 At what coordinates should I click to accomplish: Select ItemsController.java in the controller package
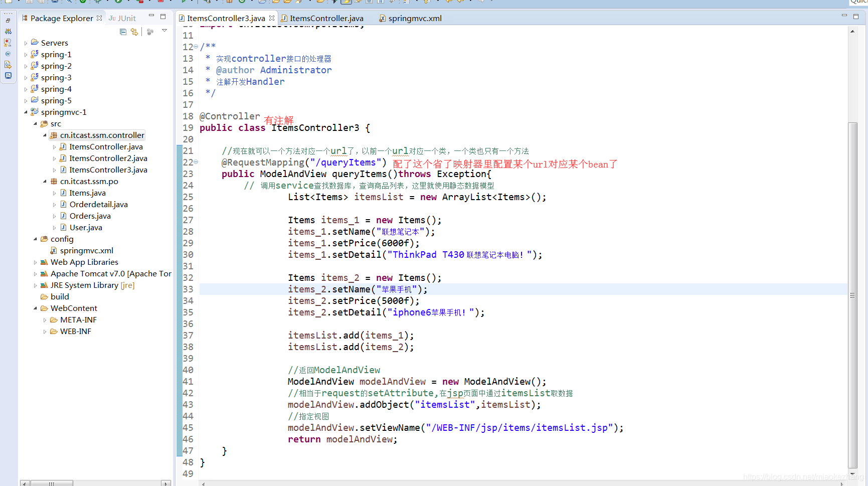point(106,147)
